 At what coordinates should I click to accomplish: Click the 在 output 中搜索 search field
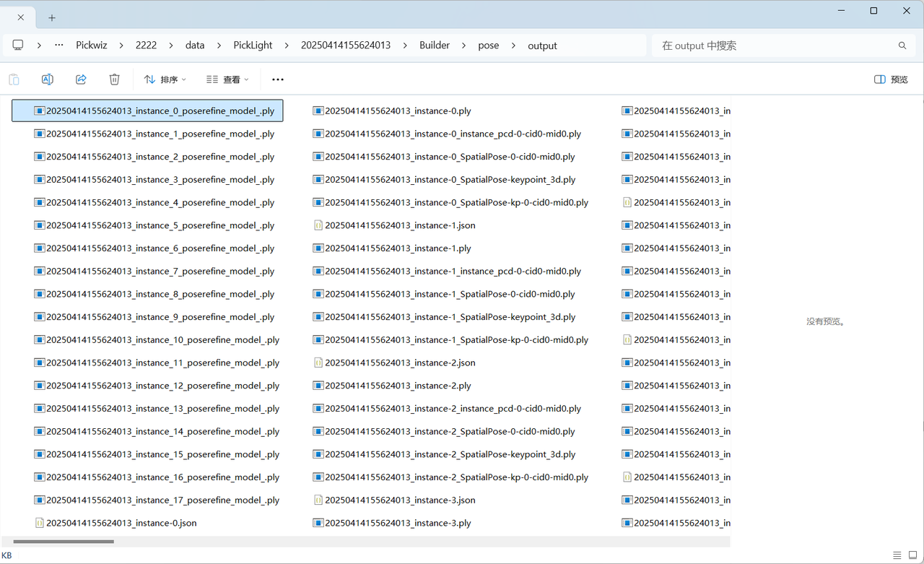click(772, 45)
